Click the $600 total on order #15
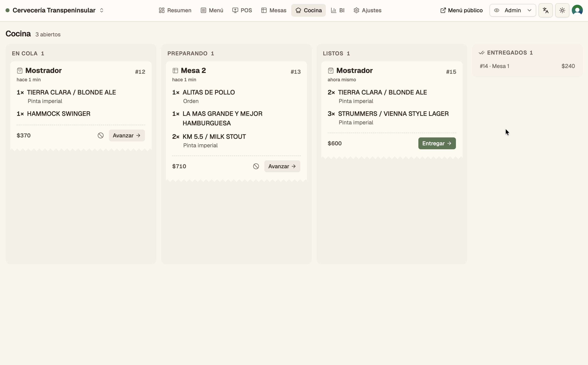 pyautogui.click(x=335, y=143)
